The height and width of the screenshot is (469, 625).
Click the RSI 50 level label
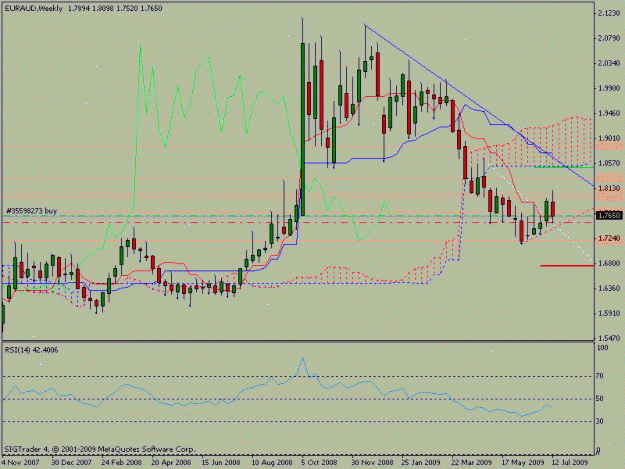[x=599, y=398]
